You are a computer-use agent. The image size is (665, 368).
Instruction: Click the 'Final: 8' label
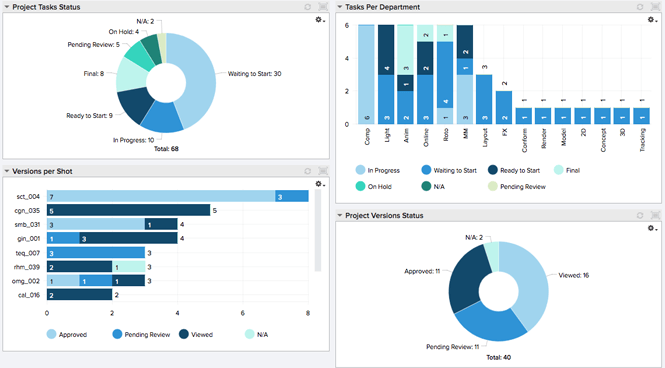point(94,73)
